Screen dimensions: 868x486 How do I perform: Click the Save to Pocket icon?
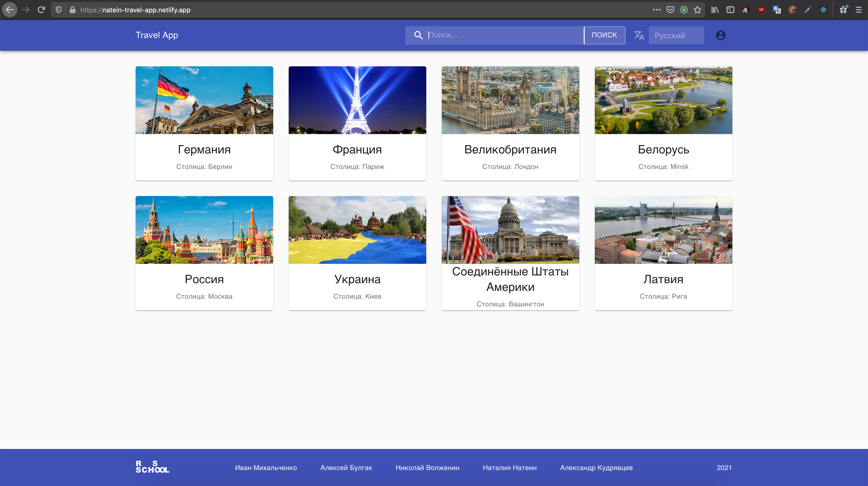coord(670,10)
